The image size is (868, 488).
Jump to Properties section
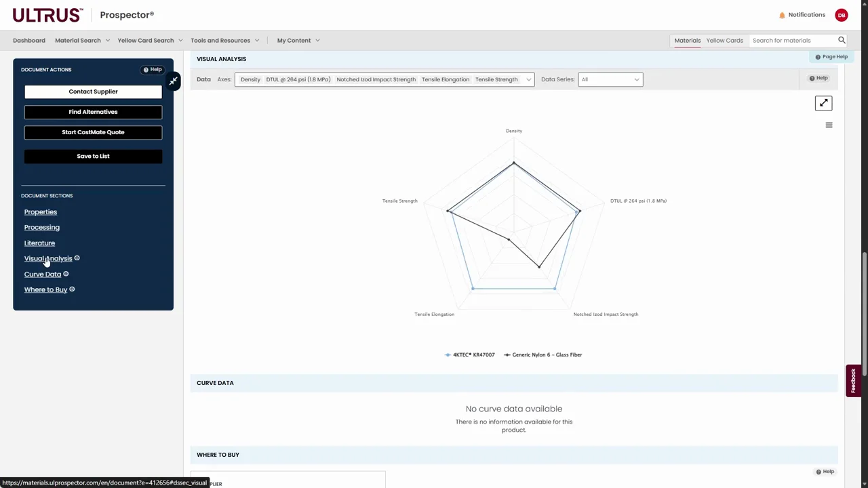41,211
